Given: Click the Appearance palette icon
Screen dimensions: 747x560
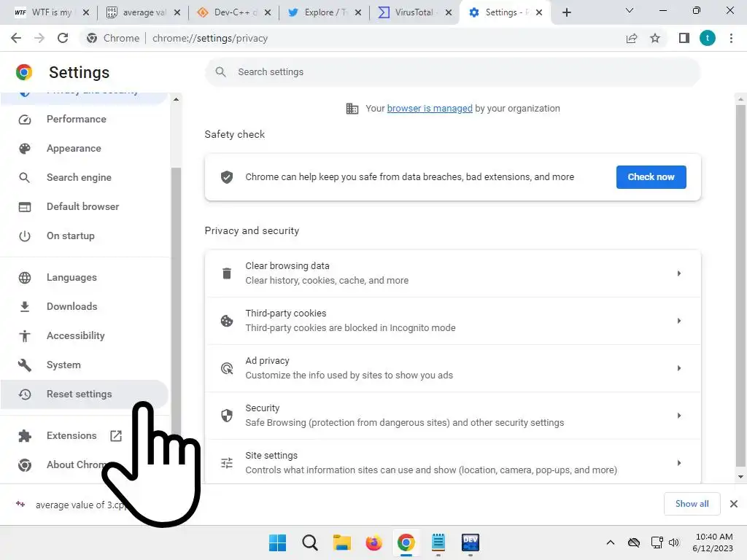Looking at the screenshot, I should coord(25,149).
